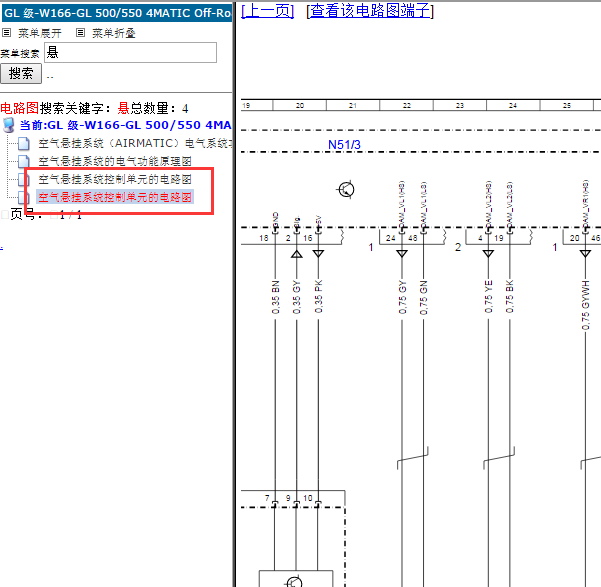The image size is (601, 587).
Task: Click the 0,35 BN wire label
Action: point(276,297)
